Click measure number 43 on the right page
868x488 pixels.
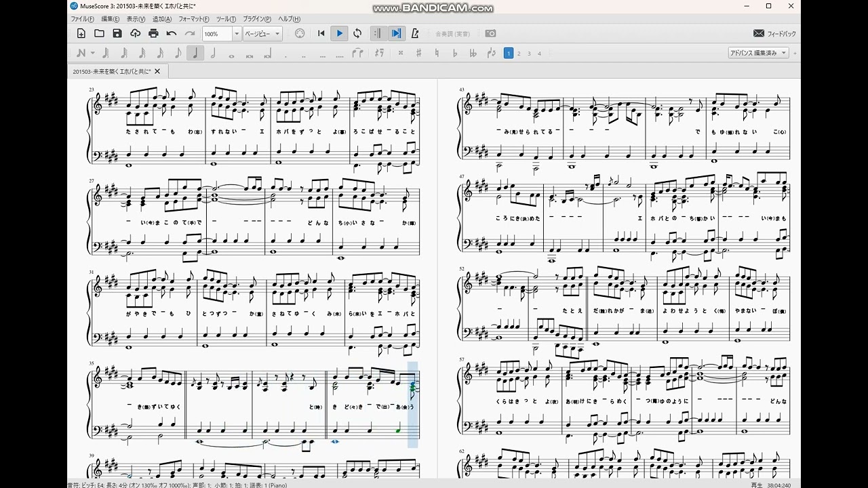coord(462,89)
